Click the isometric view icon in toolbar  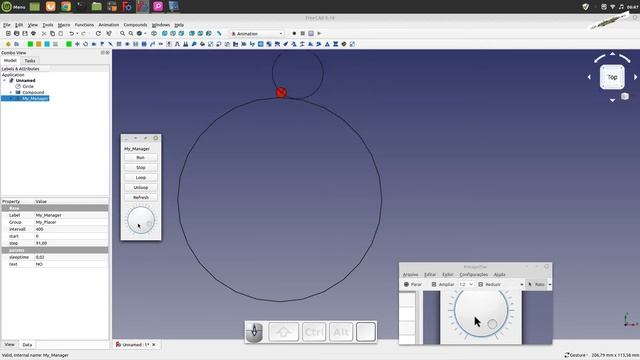(154, 33)
